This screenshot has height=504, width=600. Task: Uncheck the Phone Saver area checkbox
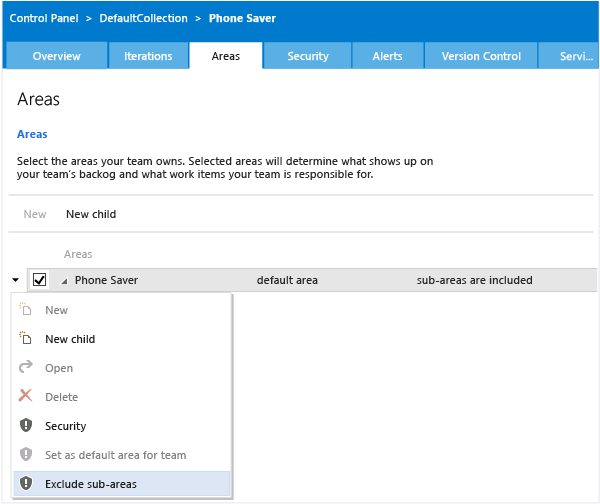pyautogui.click(x=39, y=280)
